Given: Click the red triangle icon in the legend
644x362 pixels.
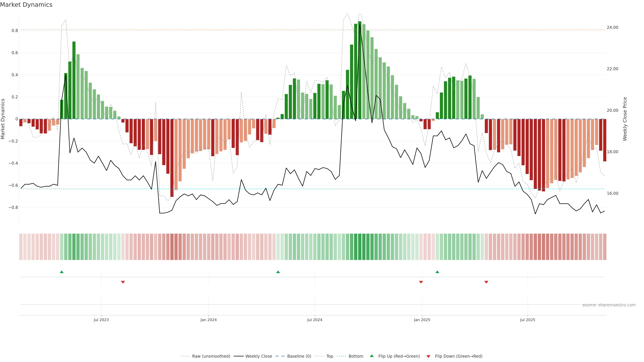Looking at the screenshot, I should (428, 356).
